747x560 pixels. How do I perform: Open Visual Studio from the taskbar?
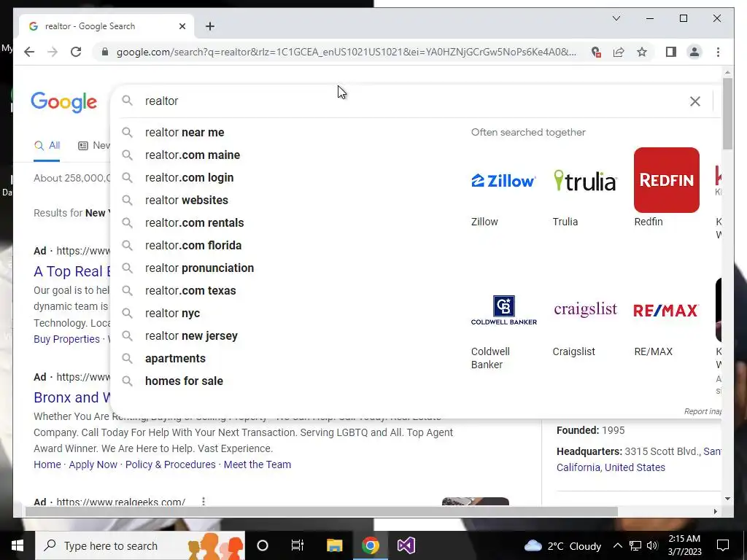[x=406, y=545]
